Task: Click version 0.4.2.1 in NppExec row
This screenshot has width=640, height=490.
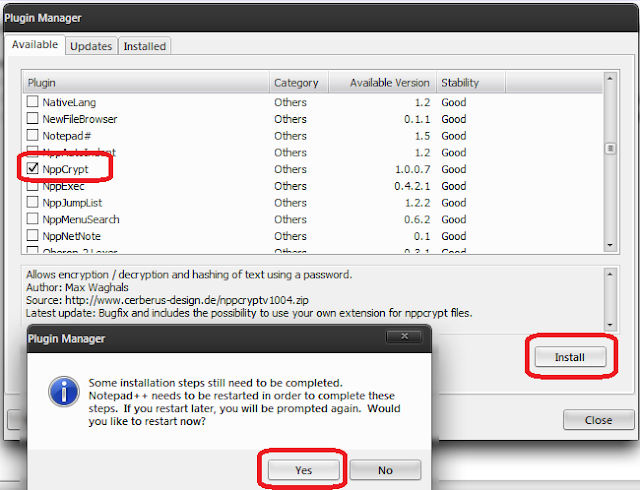Action: [412, 186]
